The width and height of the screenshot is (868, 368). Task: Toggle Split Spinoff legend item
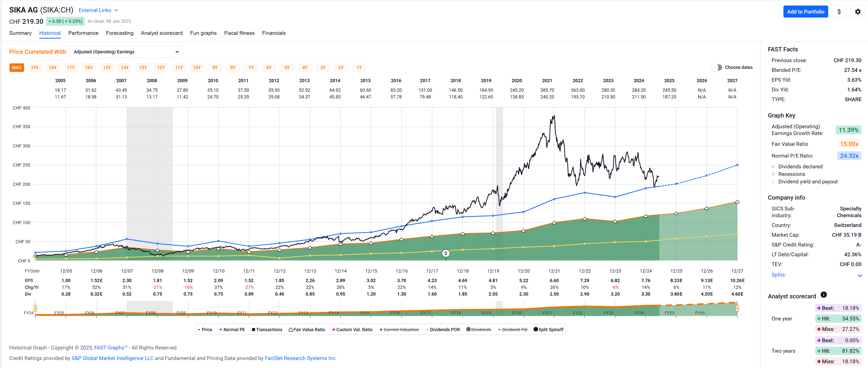point(548,330)
